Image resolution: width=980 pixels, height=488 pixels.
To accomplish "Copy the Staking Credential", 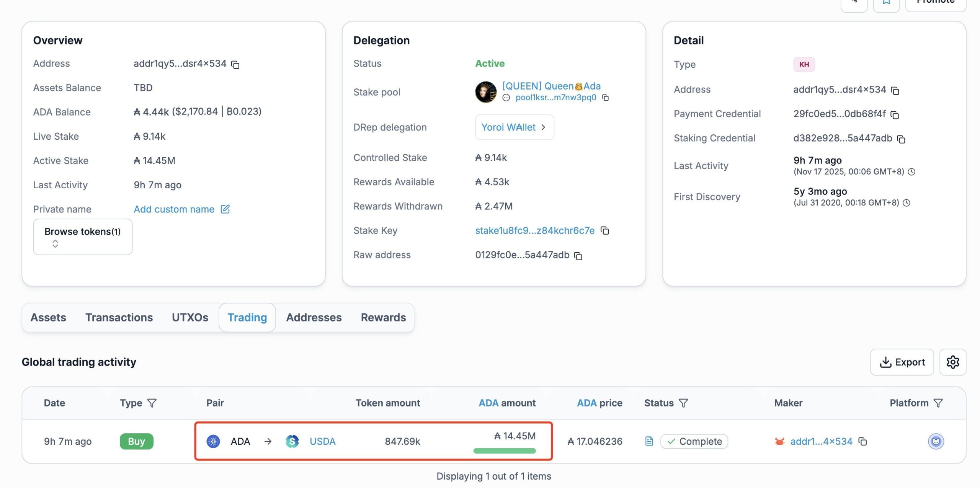I will (901, 139).
